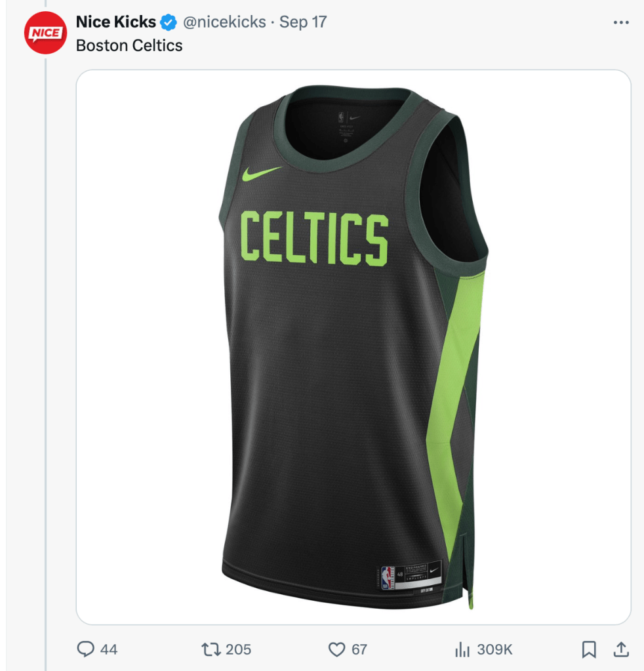Viewport: 644px width, 671px height.
Task: Click the share upload icon
Action: (x=621, y=649)
